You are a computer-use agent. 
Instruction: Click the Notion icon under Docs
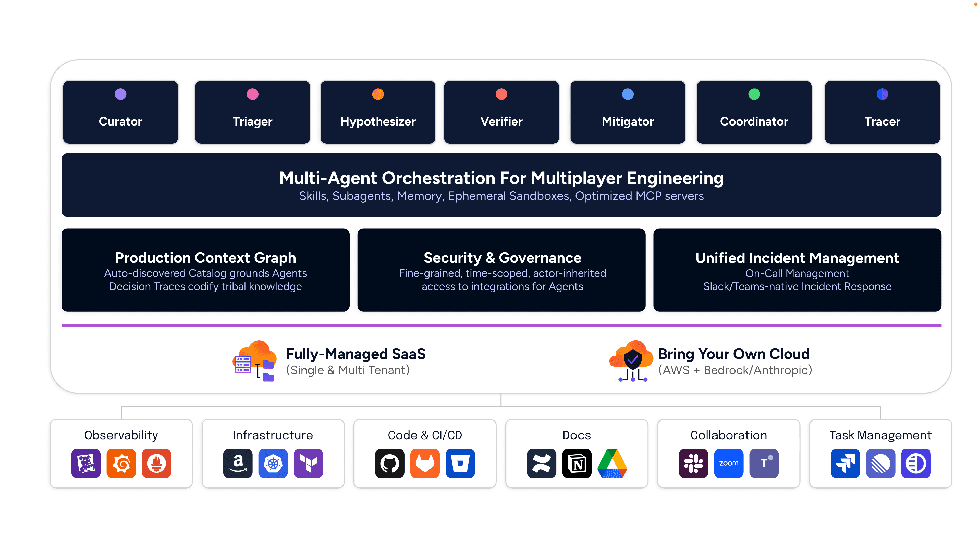[x=577, y=463]
